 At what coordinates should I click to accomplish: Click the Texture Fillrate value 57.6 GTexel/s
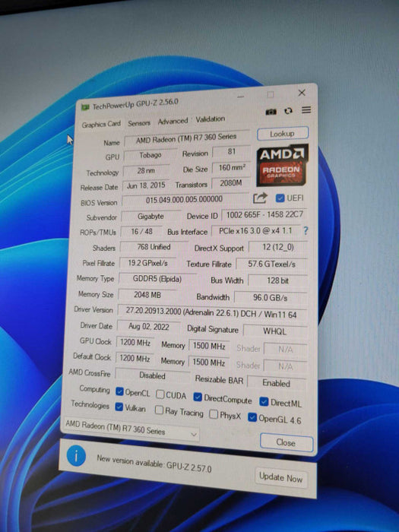pyautogui.click(x=272, y=264)
